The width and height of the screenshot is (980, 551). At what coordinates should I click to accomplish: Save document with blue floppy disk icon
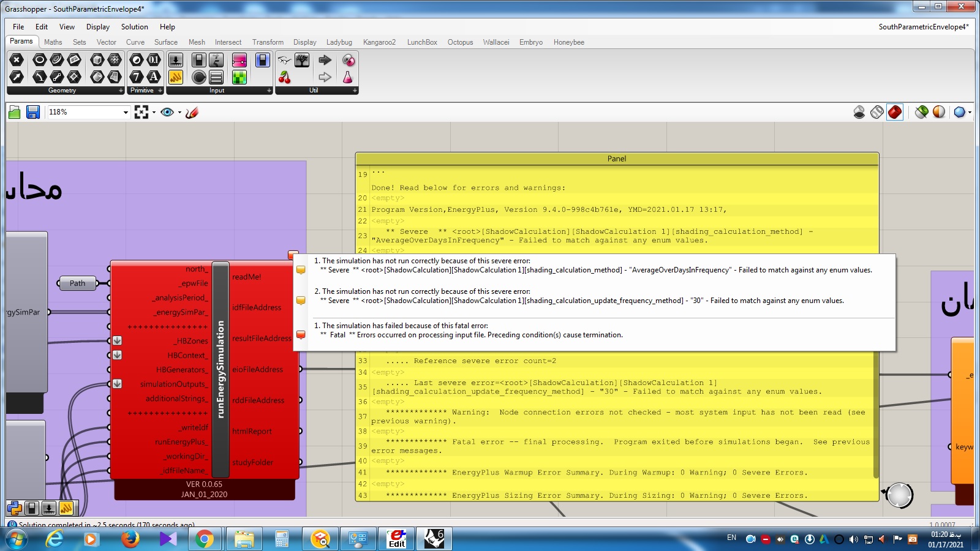coord(33,112)
